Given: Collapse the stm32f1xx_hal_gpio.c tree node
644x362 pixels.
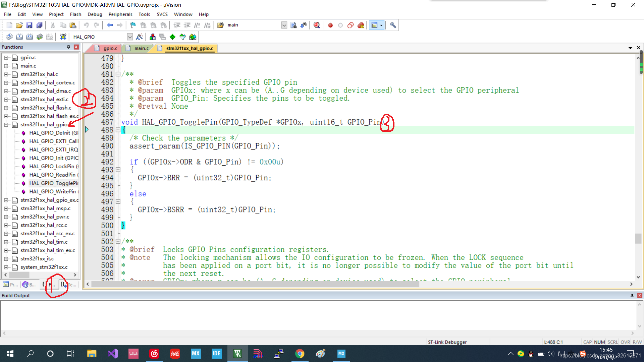Looking at the screenshot, I should tap(6, 125).
